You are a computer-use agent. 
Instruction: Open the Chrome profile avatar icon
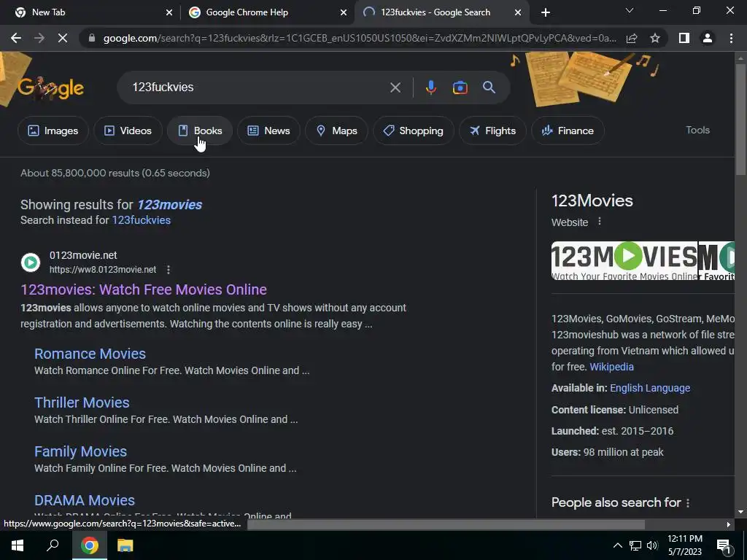coord(708,38)
